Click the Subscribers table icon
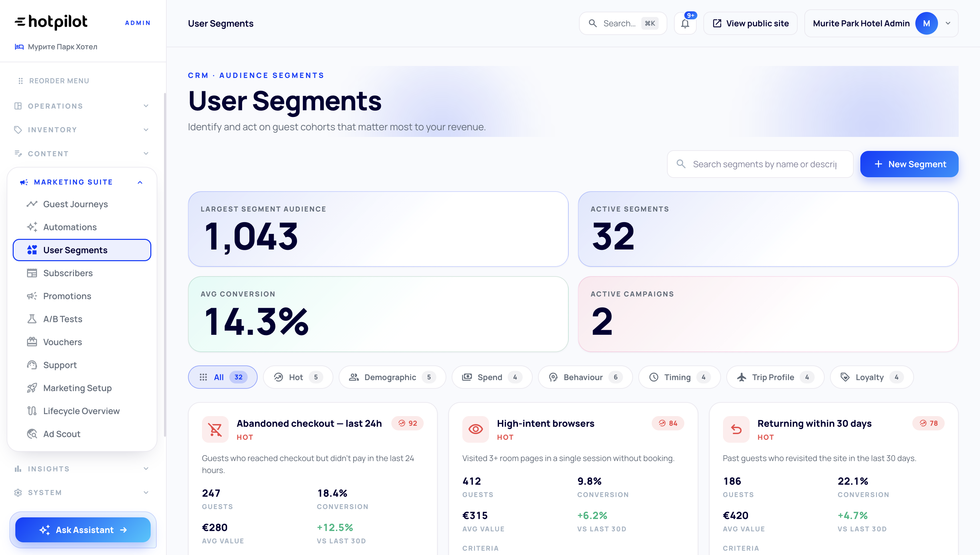Image resolution: width=980 pixels, height=555 pixels. (32, 273)
